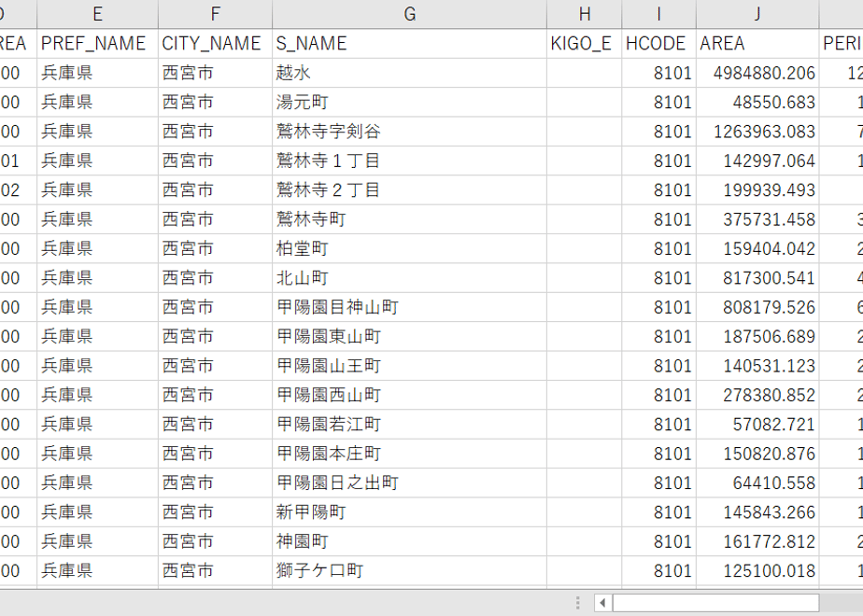863x616 pixels.
Task: Click the area value 817300.541
Action: 757,278
